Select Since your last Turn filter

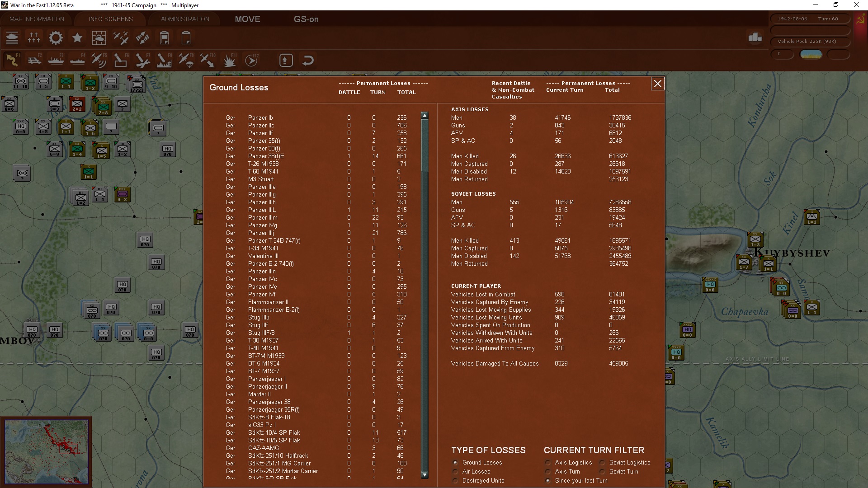548,480
